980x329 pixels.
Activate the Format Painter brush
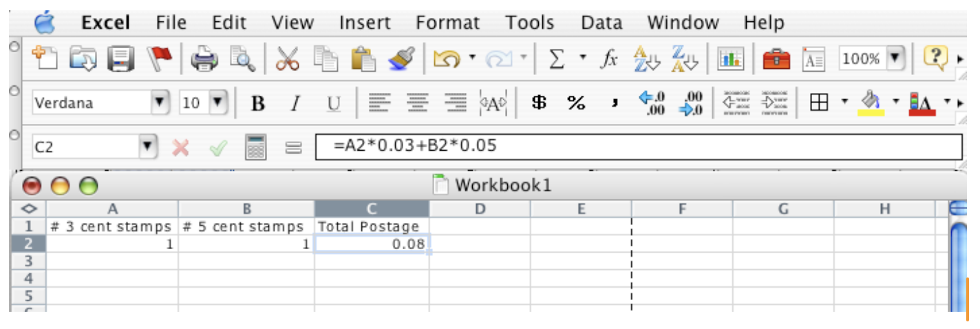(401, 60)
